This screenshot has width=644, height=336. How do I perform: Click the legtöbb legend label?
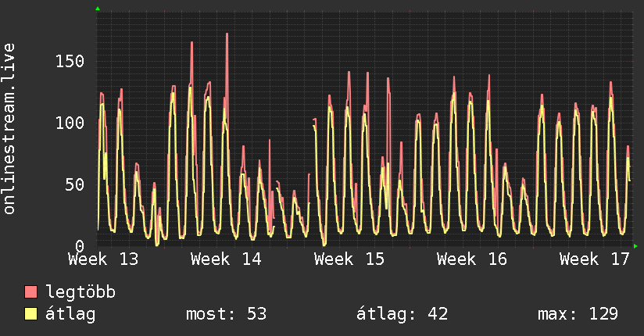pyautogui.click(x=80, y=291)
